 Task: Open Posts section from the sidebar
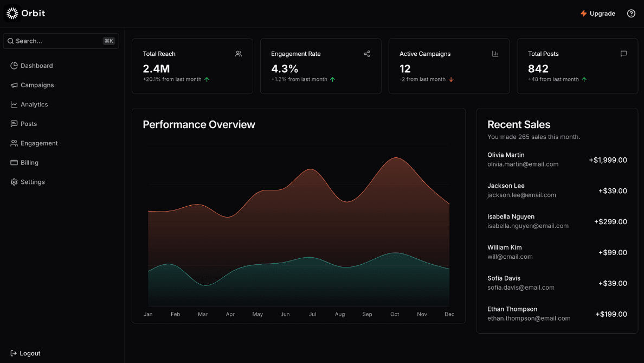pos(29,124)
